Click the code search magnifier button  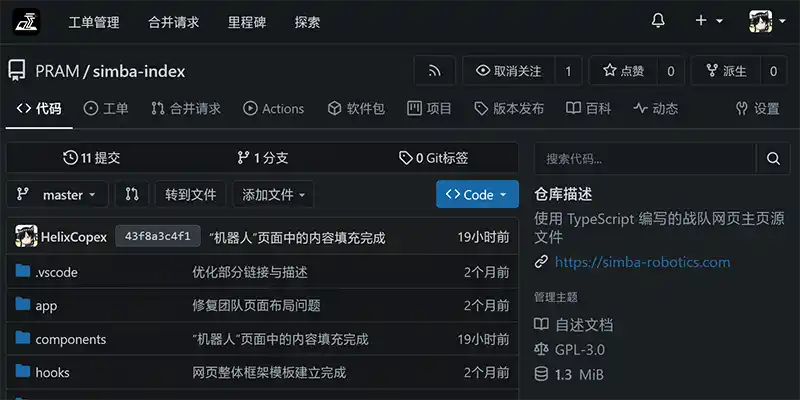[773, 159]
